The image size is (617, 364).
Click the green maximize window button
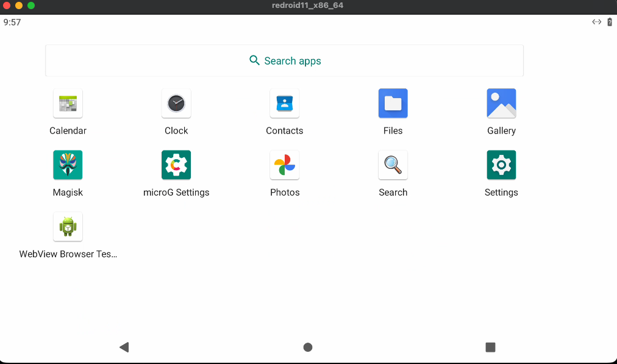(x=31, y=5)
